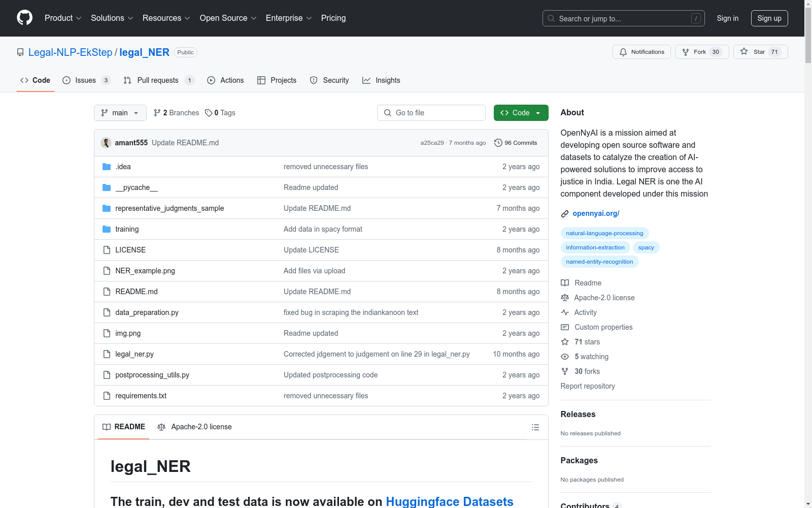The width and height of the screenshot is (812, 508).
Task: Click the postprocessing_utils.py file icon
Action: point(107,375)
